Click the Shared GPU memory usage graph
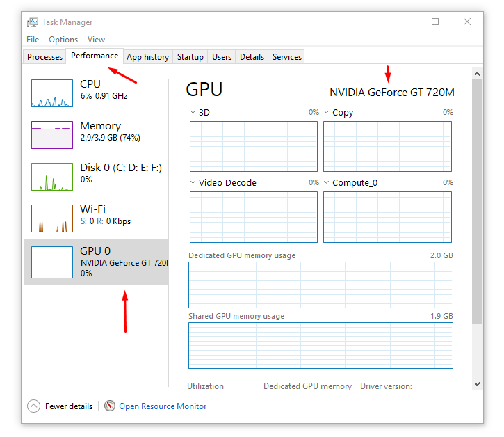The image size is (504, 437). pyautogui.click(x=320, y=345)
